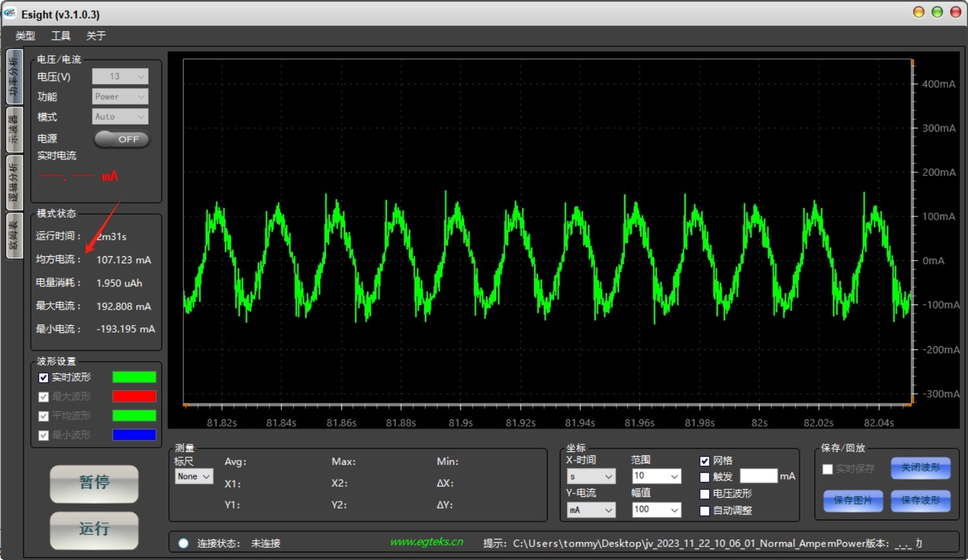
Task: Open the 范围 range dropdown
Action: tap(656, 476)
